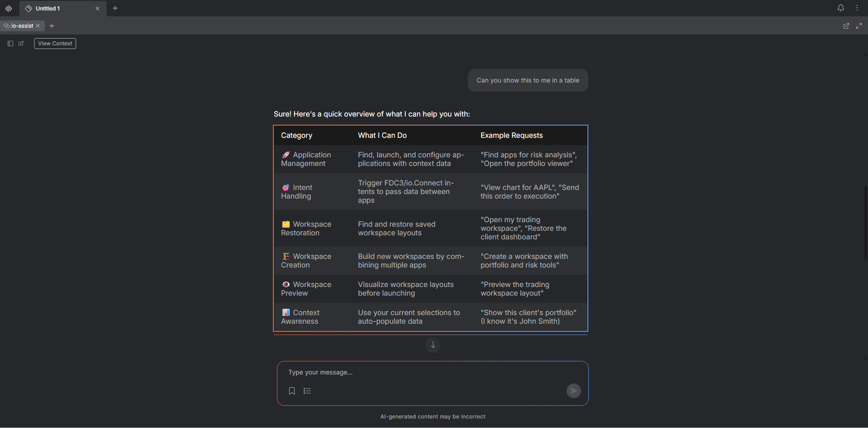This screenshot has height=428, width=868.
Task: Click the Category column header
Action: [x=296, y=135]
